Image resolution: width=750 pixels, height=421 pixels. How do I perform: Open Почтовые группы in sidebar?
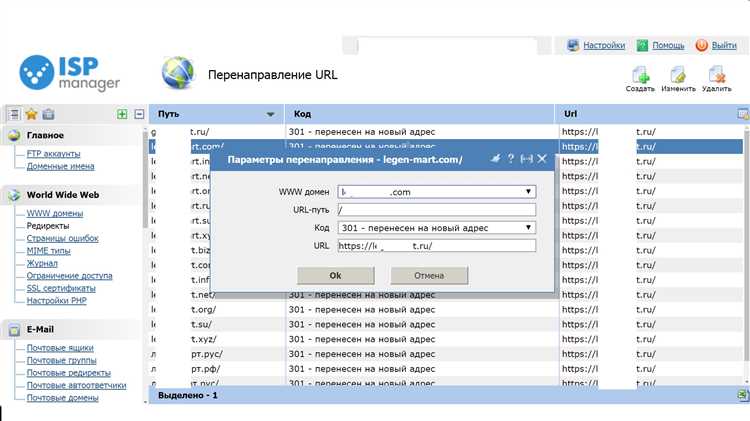[x=62, y=360]
